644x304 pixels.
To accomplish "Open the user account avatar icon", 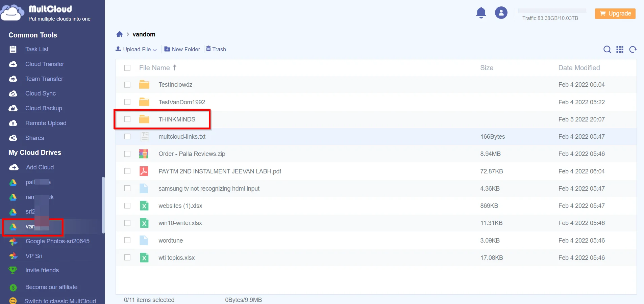I will [501, 13].
